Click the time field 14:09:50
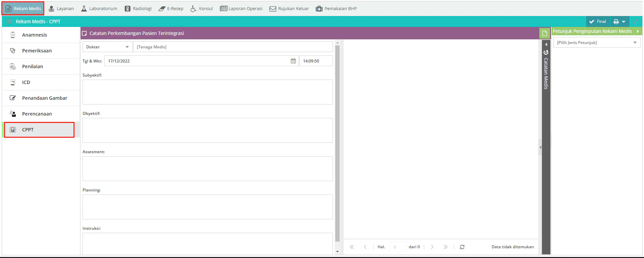This screenshot has height=258, width=644. point(316,61)
